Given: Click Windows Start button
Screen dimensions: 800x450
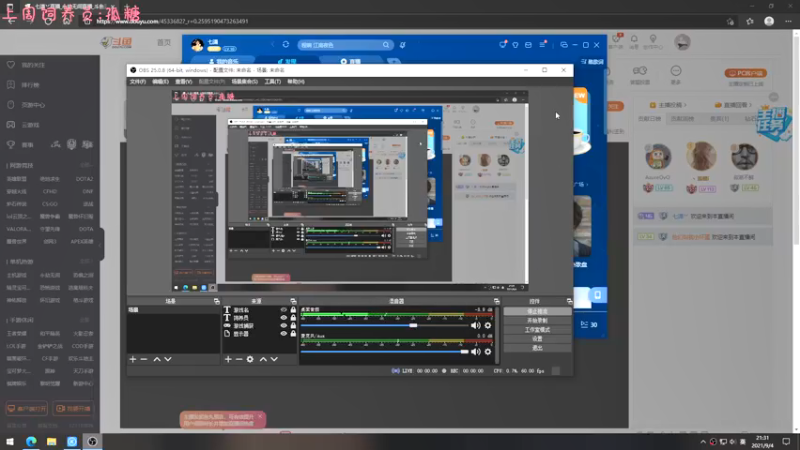Looking at the screenshot, I should [10, 441].
